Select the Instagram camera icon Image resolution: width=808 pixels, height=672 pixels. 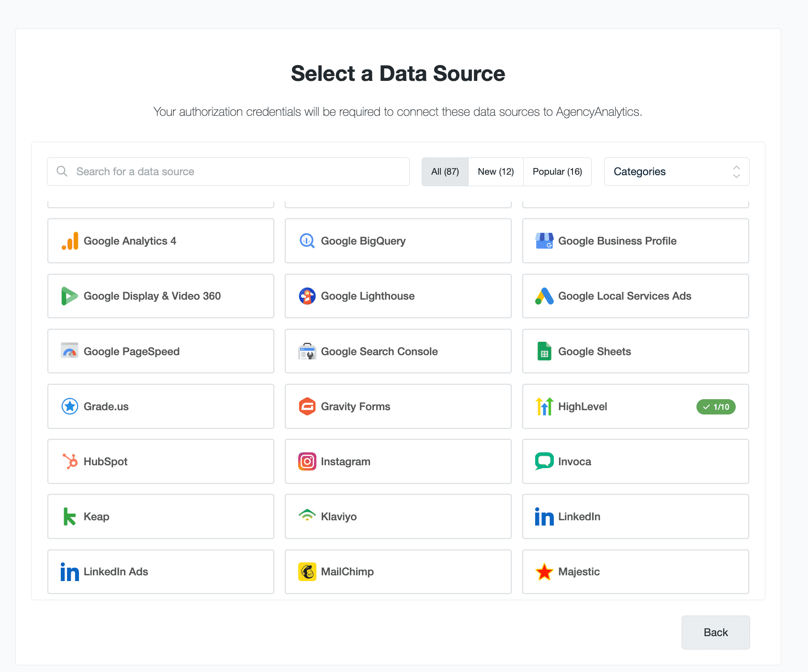[x=307, y=461]
